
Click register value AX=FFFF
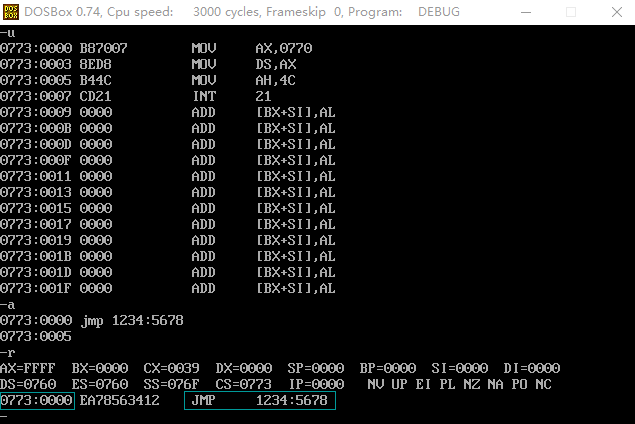[x=28, y=369]
